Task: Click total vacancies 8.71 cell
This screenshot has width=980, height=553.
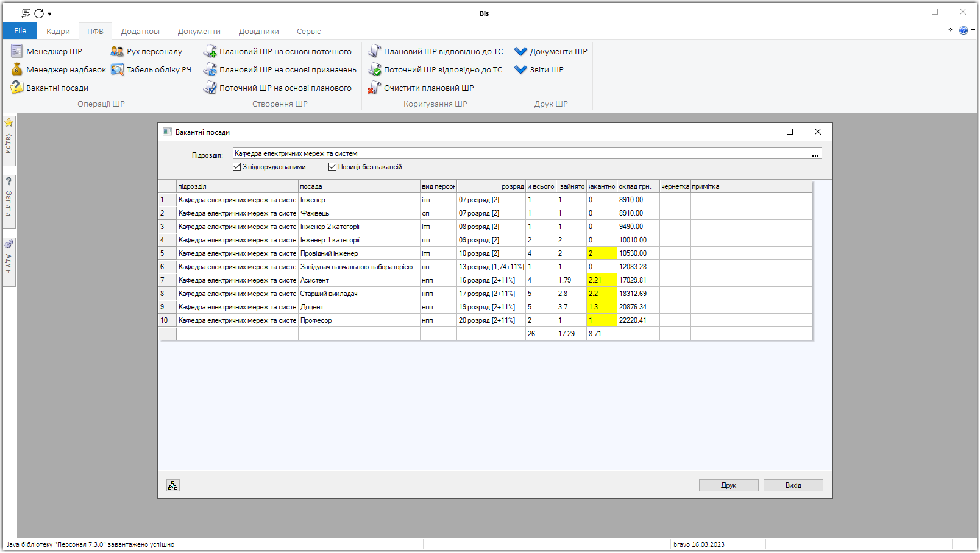Action: 602,334
